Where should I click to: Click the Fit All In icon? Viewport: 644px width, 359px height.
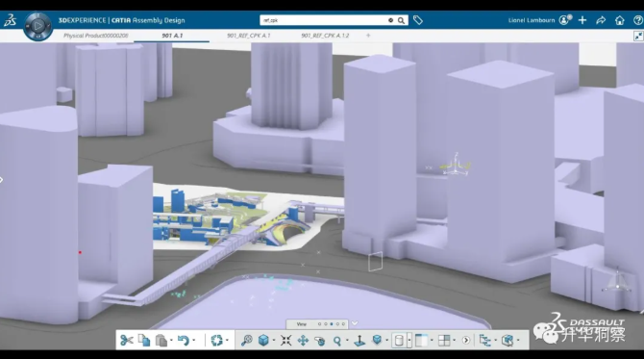click(285, 340)
